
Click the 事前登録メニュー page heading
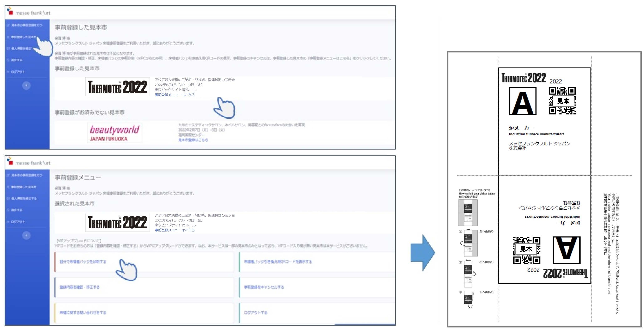(x=78, y=177)
